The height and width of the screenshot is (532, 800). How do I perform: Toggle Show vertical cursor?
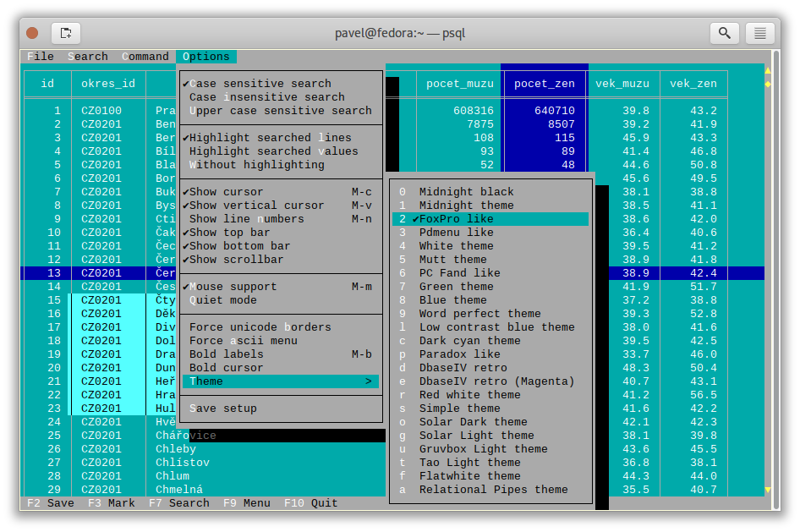coord(281,205)
